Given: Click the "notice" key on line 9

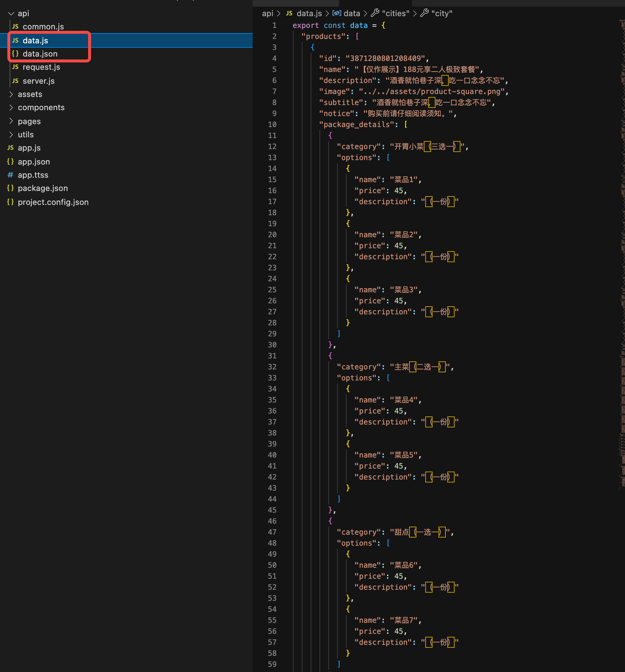Looking at the screenshot, I should (337, 114).
